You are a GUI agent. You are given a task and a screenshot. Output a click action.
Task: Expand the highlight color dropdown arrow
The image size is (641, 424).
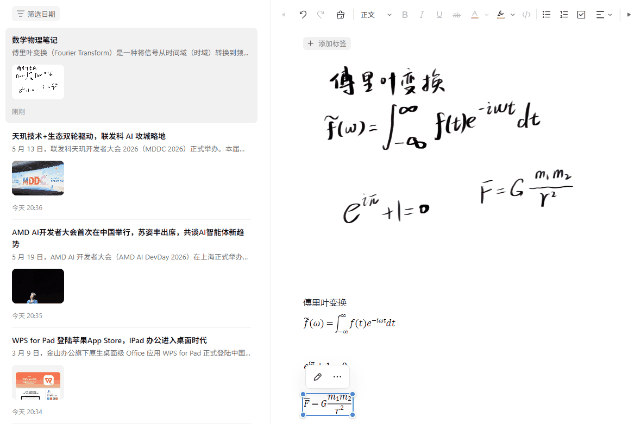pyautogui.click(x=513, y=15)
